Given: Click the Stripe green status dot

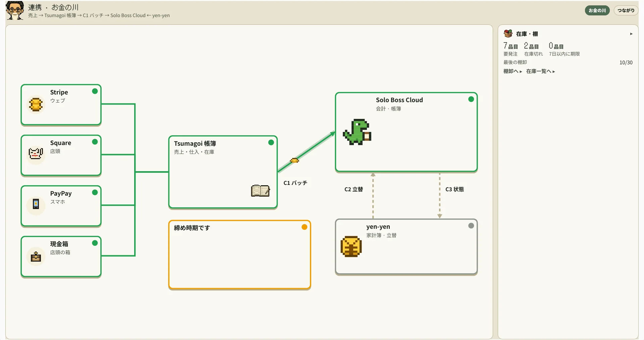Looking at the screenshot, I should coord(95,91).
